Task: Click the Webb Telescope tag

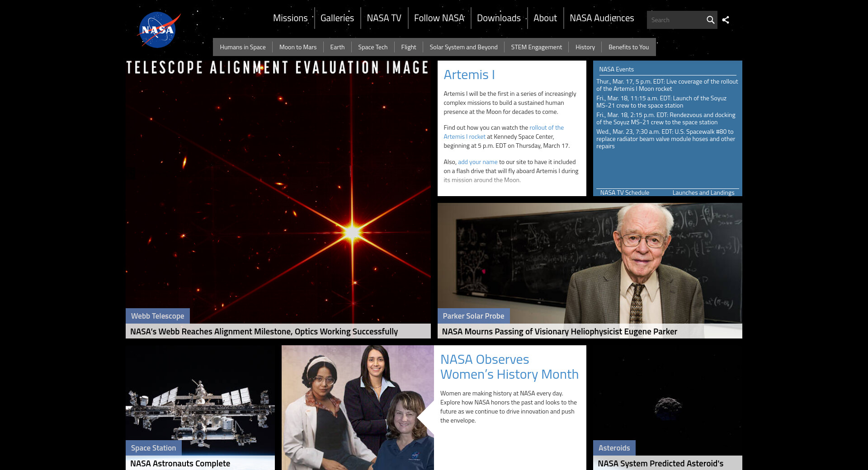Action: pos(158,316)
